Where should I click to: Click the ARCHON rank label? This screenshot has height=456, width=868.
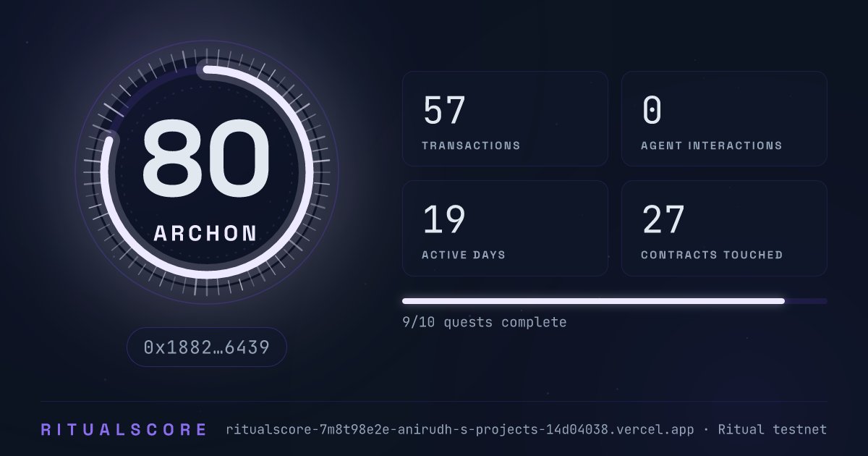tap(206, 233)
